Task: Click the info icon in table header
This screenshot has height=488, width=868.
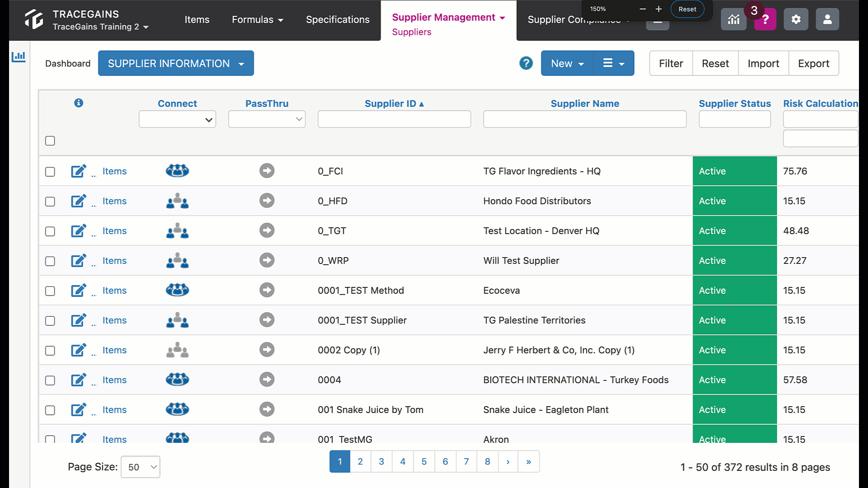Action: tap(79, 103)
